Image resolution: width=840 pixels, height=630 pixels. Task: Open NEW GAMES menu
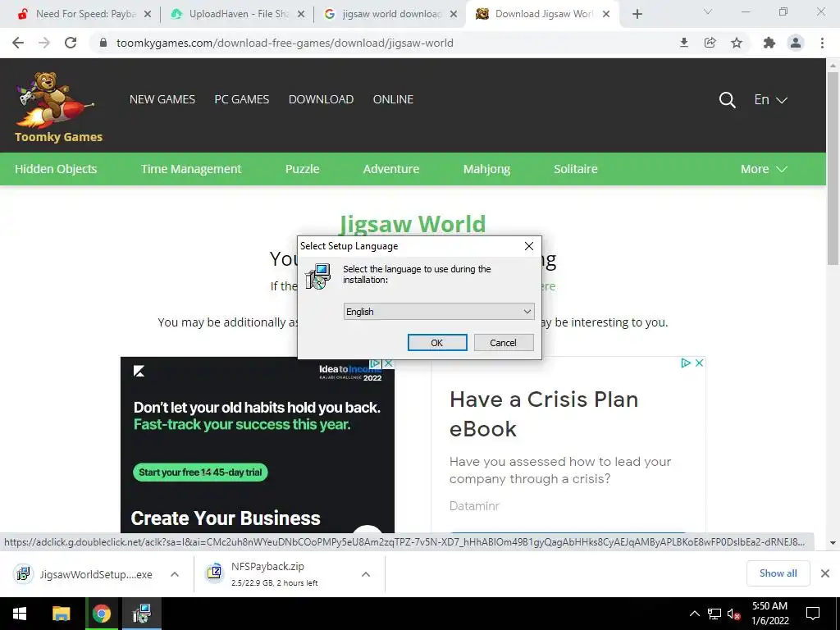click(x=162, y=99)
